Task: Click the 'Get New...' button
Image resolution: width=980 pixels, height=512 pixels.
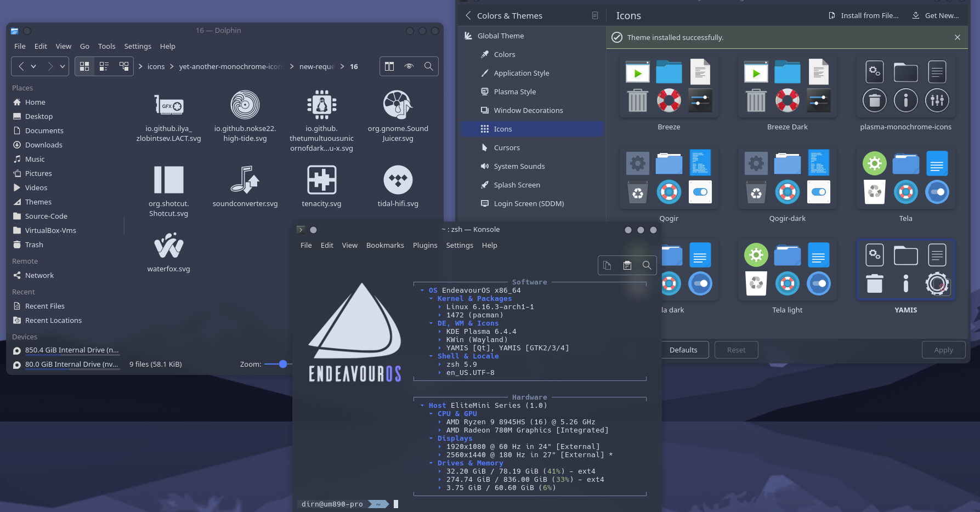Action: coord(936,15)
